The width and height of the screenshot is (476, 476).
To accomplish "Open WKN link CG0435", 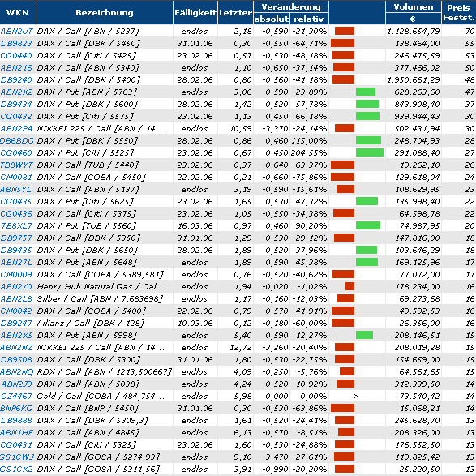I will (x=16, y=201).
